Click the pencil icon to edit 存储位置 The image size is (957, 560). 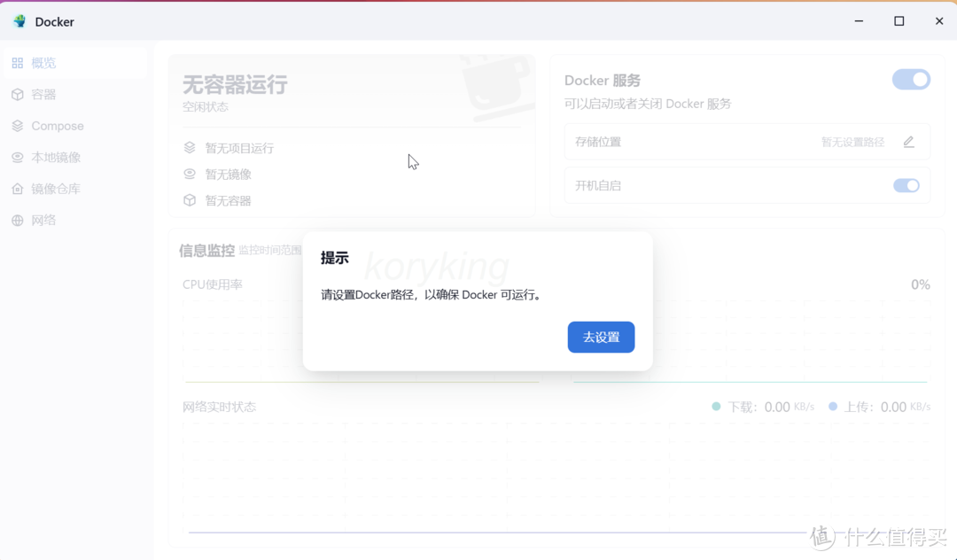(908, 142)
